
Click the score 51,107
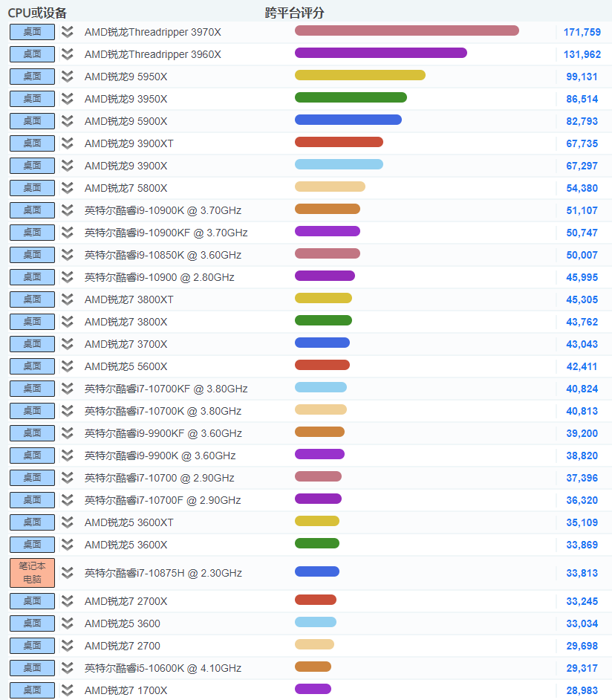point(582,211)
